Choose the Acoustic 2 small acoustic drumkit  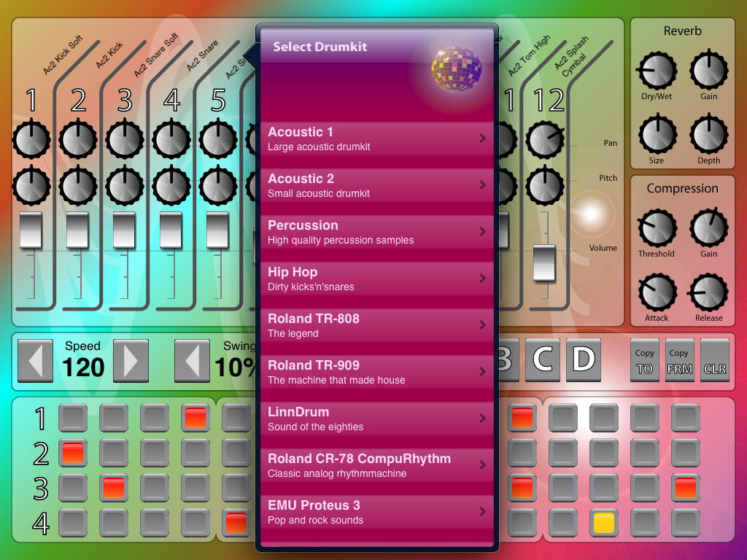(x=377, y=186)
